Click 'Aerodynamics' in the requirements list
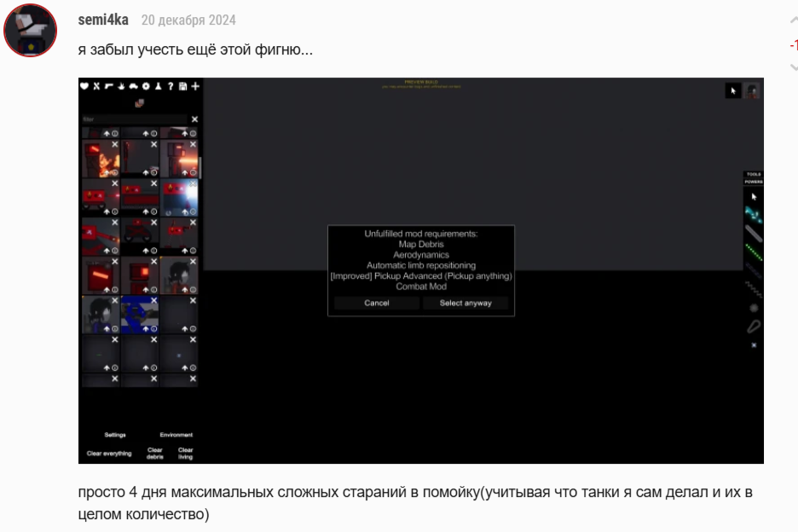 421,255
